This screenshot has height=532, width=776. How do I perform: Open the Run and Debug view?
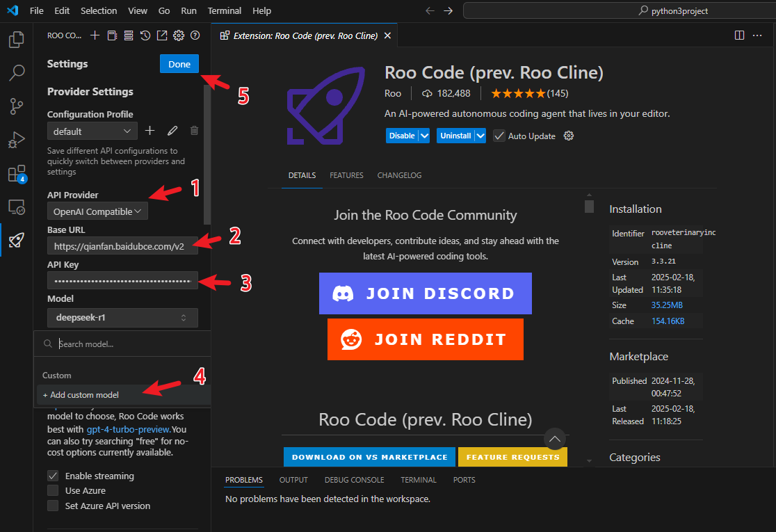pyautogui.click(x=16, y=140)
